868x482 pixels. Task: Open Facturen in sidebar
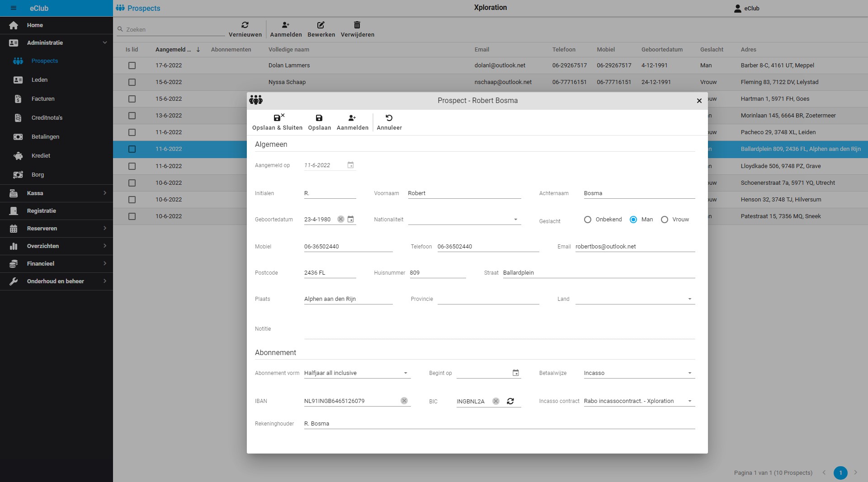[56, 99]
